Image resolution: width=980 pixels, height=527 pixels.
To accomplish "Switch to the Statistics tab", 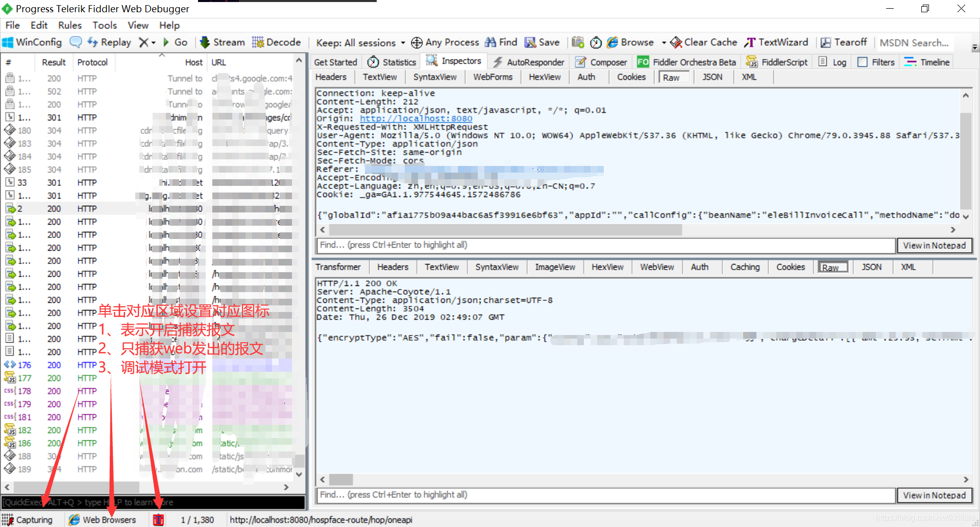I will coord(392,62).
